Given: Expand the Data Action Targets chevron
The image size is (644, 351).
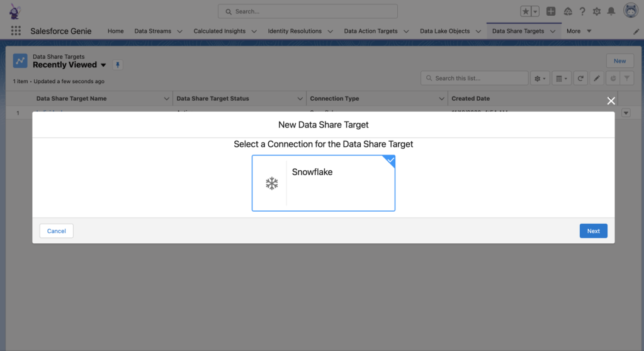Looking at the screenshot, I should pyautogui.click(x=406, y=32).
